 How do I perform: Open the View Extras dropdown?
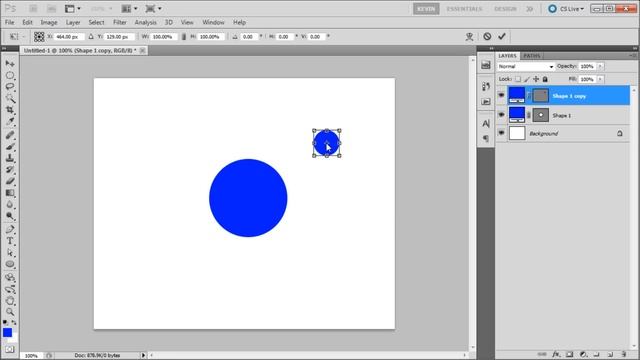pyautogui.click(x=73, y=9)
